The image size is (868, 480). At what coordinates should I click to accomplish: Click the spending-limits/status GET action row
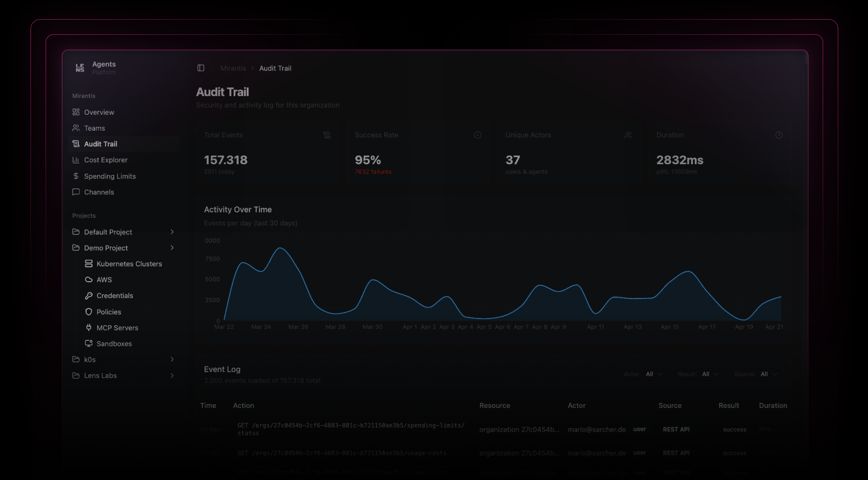pyautogui.click(x=351, y=429)
